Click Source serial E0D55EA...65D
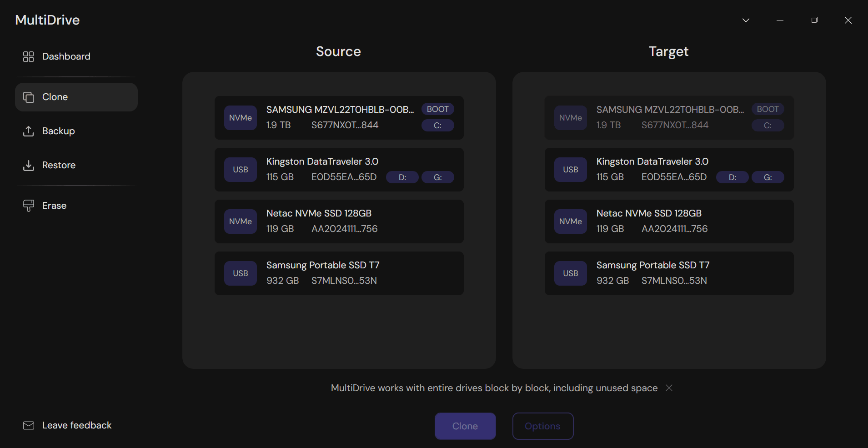868x448 pixels. pyautogui.click(x=344, y=177)
